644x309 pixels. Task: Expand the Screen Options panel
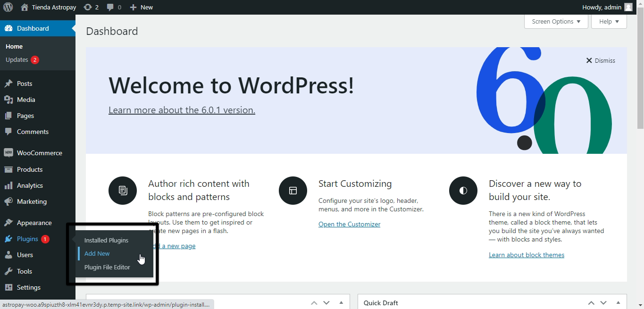coord(556,21)
